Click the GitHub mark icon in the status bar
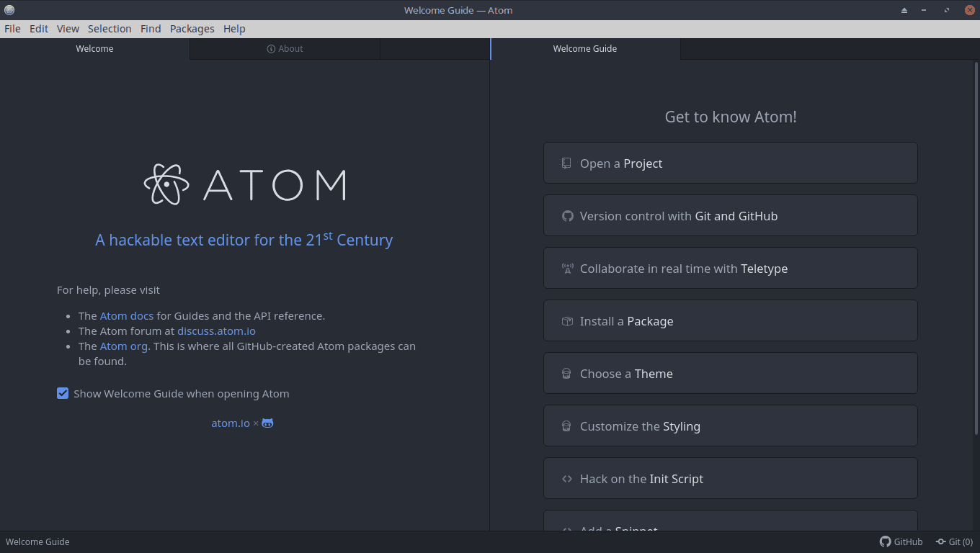 tap(885, 541)
